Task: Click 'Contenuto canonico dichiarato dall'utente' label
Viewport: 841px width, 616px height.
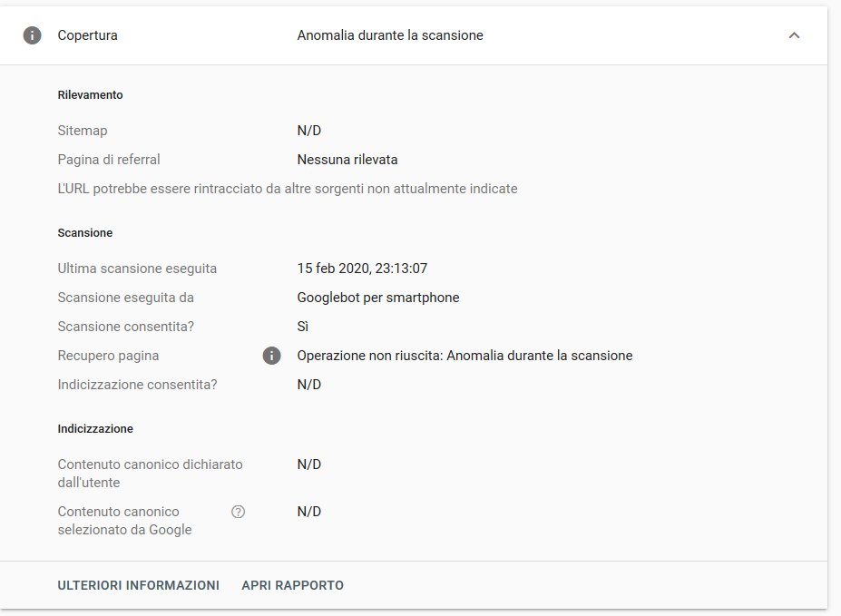Action: pos(150,473)
